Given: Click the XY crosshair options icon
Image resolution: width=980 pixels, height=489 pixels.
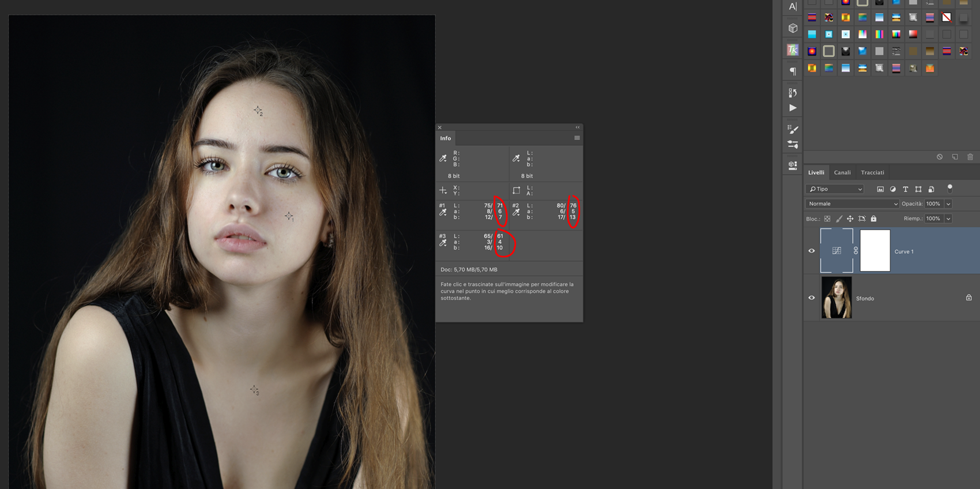Looking at the screenshot, I should [x=443, y=190].
